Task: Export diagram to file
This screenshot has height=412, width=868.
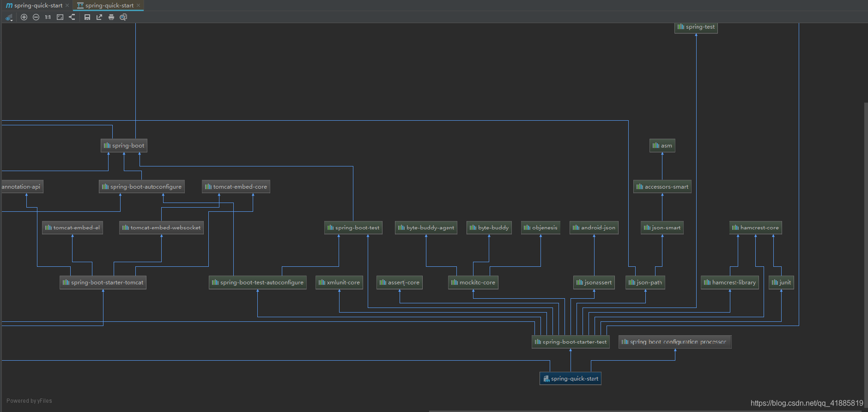Action: pyautogui.click(x=99, y=17)
